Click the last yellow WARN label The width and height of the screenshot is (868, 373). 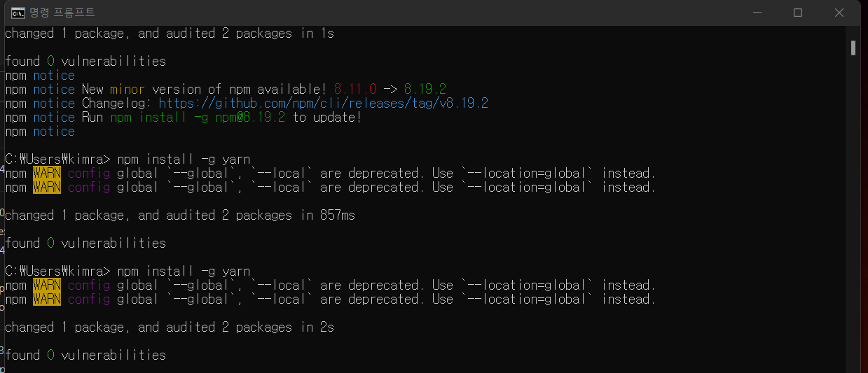[x=47, y=300]
